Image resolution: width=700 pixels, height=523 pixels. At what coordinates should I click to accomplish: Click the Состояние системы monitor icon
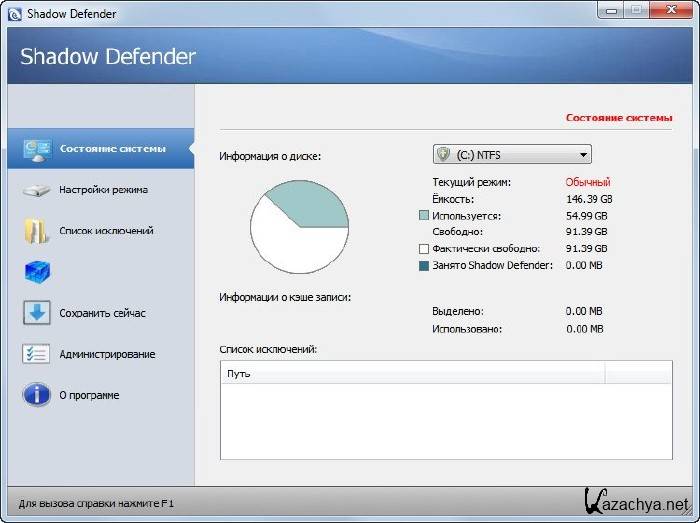pos(37,149)
